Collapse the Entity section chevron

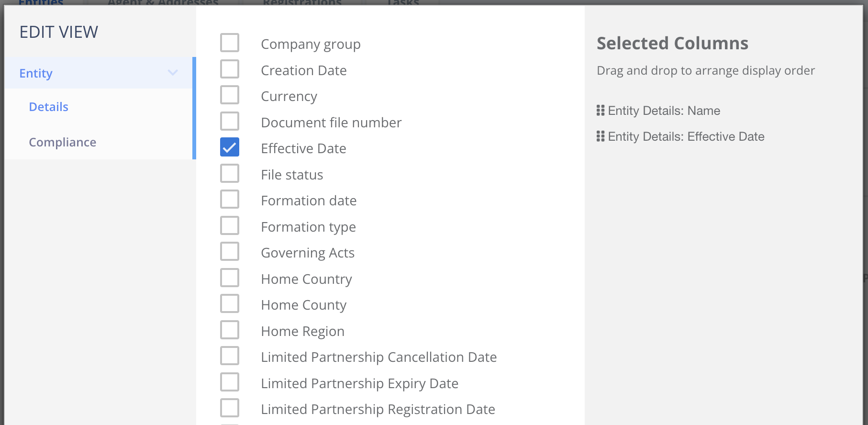click(x=173, y=73)
